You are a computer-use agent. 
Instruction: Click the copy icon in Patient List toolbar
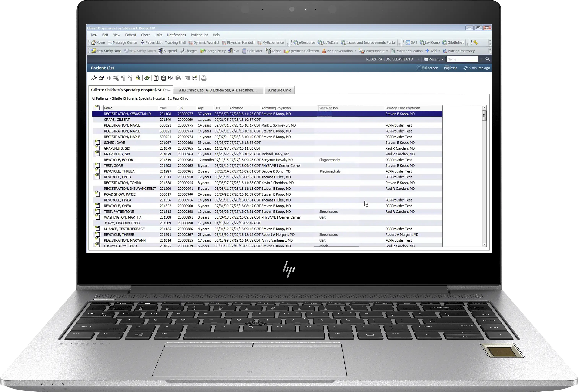click(171, 78)
